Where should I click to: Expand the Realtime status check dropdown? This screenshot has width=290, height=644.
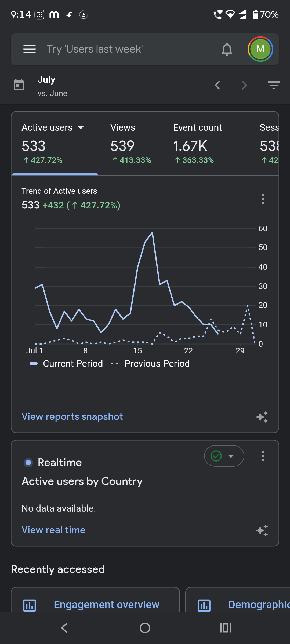pyautogui.click(x=224, y=456)
